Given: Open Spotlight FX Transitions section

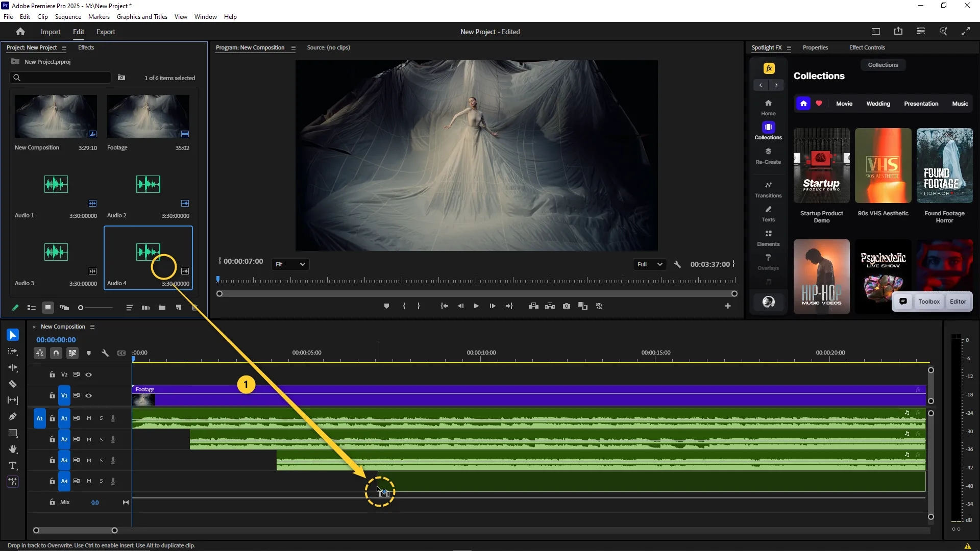Looking at the screenshot, I should (x=768, y=189).
